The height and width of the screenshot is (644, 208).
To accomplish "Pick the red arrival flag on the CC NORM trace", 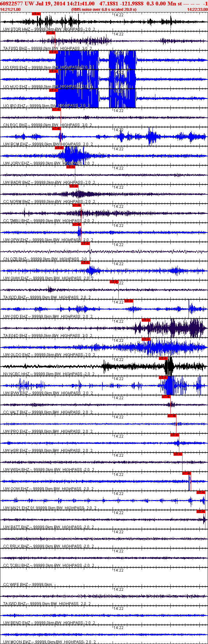I will [x=74, y=186].
